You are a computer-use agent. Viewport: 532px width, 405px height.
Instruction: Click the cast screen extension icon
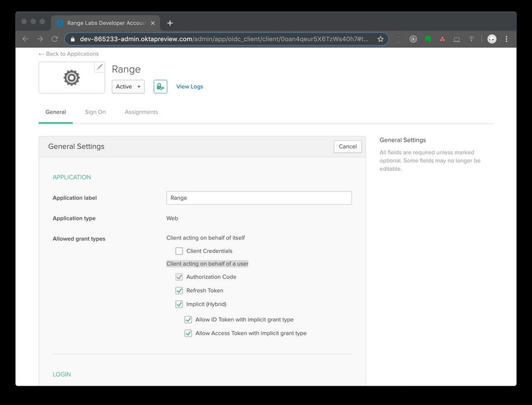click(x=456, y=39)
